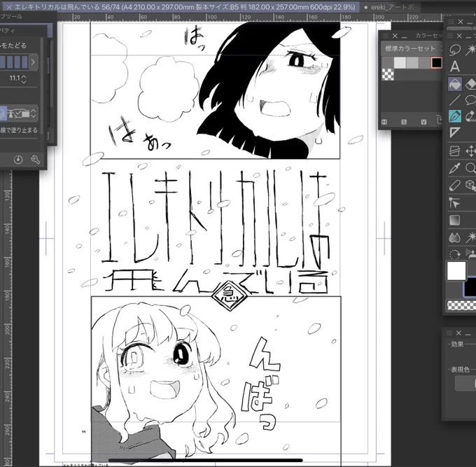Image resolution: width=476 pixels, height=467 pixels.
Task: Adjust the 11.1 value stepper arrows
Action: pos(24,78)
